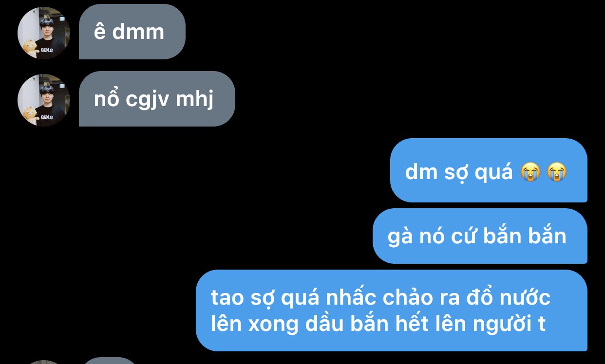Tap the avatar next to "nổ cgjv mhj"
Viewport: 605px width, 364px height.
point(43,100)
